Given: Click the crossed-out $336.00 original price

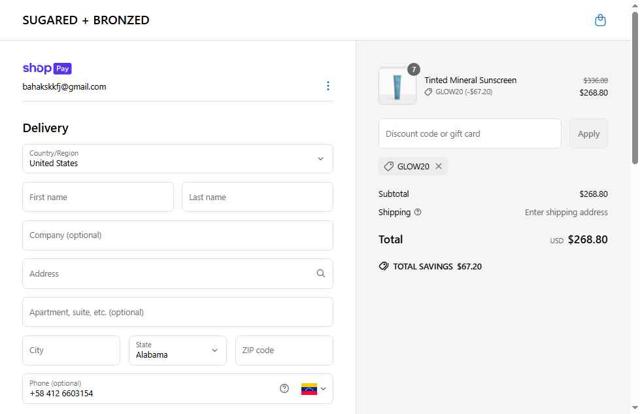Looking at the screenshot, I should [596, 80].
